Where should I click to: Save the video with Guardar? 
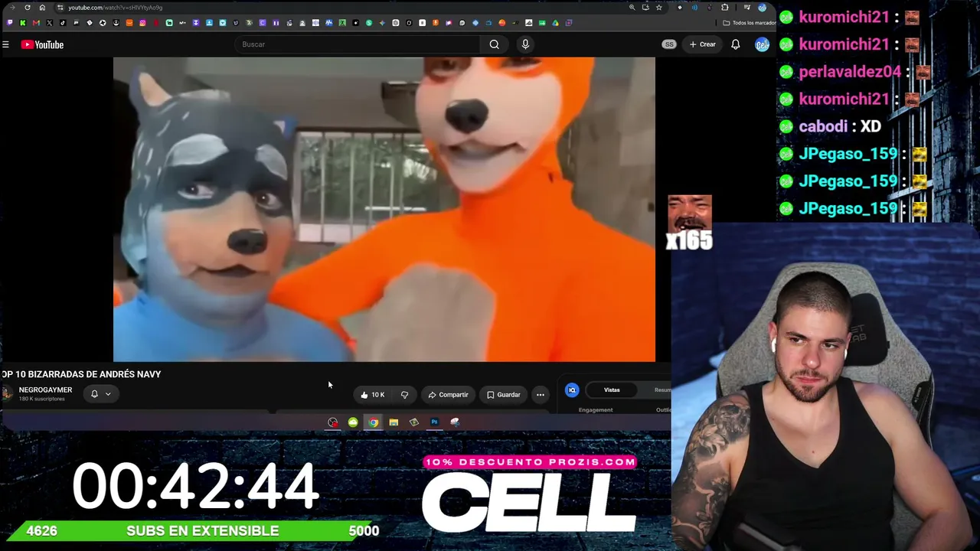point(503,395)
